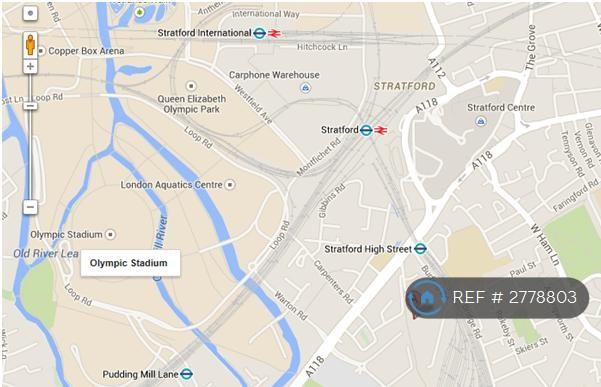The height and width of the screenshot is (387, 601).
Task: Click the Copper Box Arena marker
Action: (x=41, y=51)
